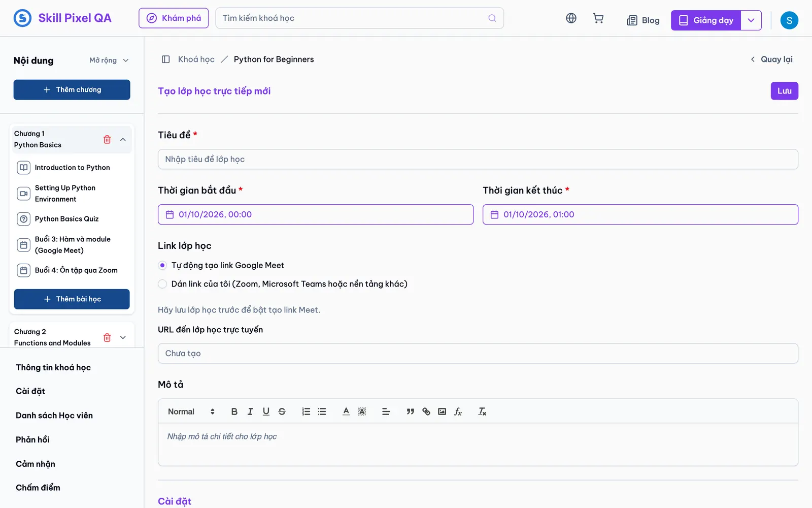Toggle strikethrough formatting

coord(282,411)
